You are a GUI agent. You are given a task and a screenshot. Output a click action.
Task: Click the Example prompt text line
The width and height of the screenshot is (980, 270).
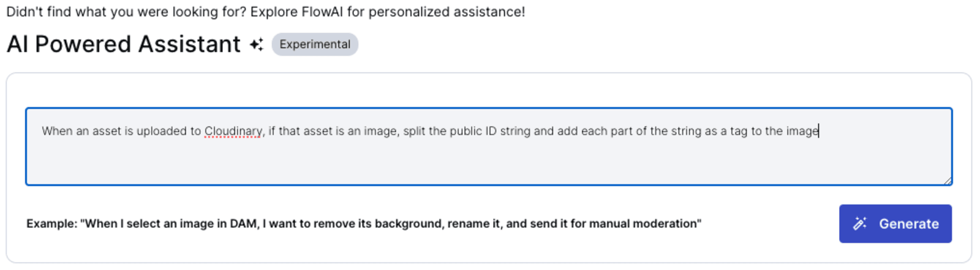364,224
